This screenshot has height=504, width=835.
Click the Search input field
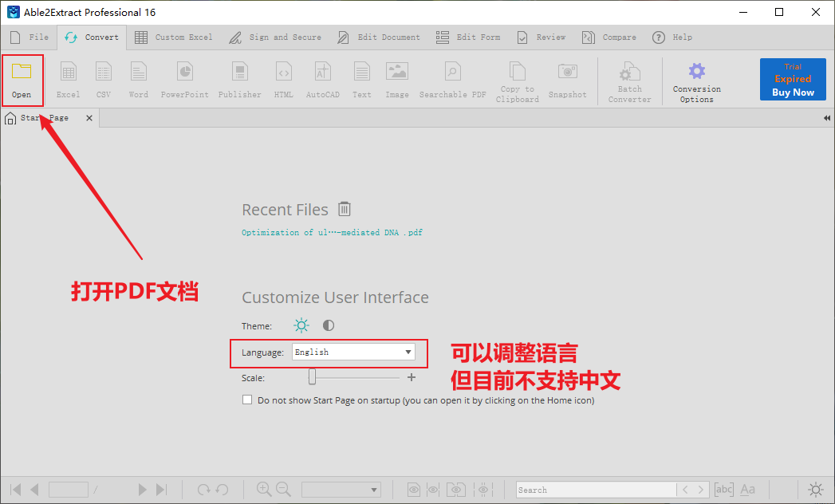(596, 490)
